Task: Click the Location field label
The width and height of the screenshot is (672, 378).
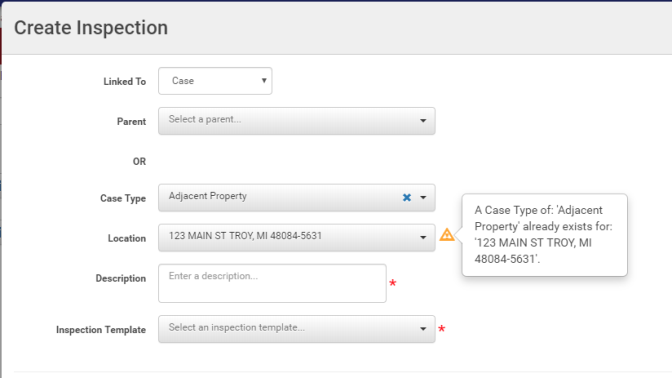Action: point(127,238)
